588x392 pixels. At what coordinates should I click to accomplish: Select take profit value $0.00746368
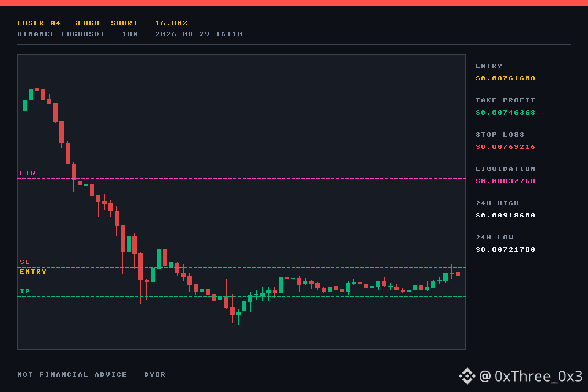505,113
